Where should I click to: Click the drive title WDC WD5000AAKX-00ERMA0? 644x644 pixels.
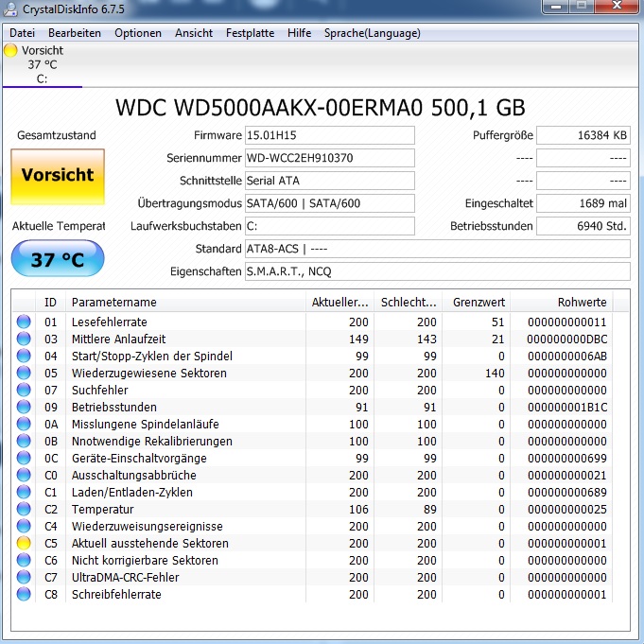[321, 108]
